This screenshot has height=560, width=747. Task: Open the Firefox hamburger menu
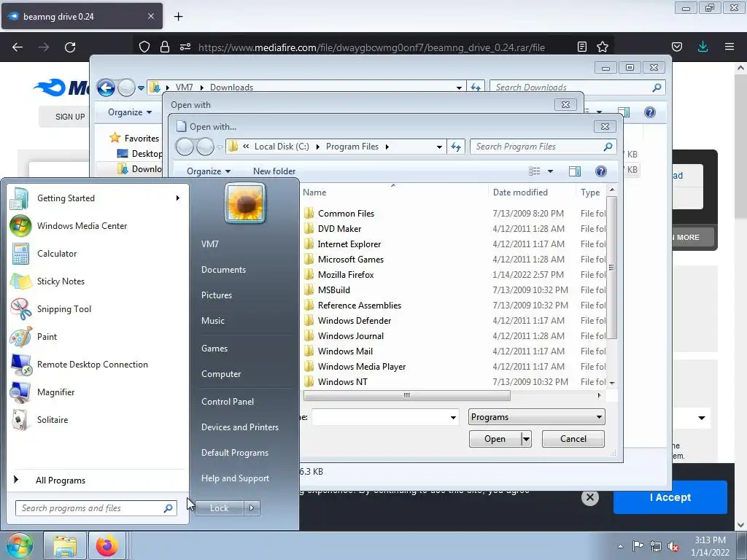click(x=729, y=47)
